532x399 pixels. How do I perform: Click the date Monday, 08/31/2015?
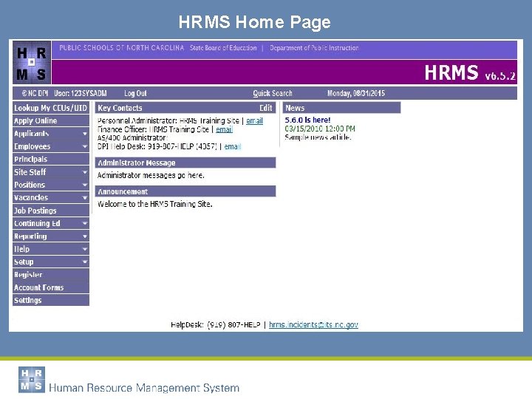click(x=356, y=93)
